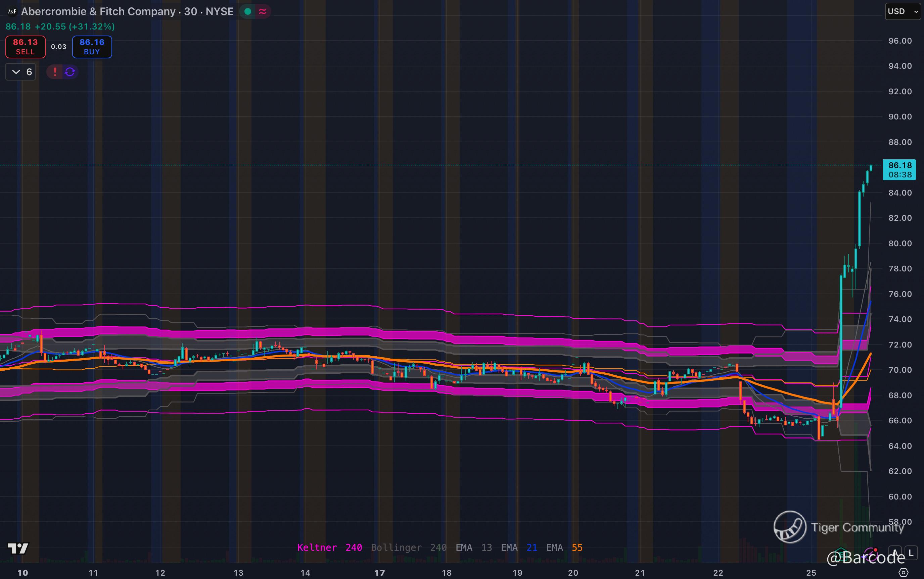Click the 86.18 current price label on axis
The height and width of the screenshot is (579, 924).
(x=899, y=165)
